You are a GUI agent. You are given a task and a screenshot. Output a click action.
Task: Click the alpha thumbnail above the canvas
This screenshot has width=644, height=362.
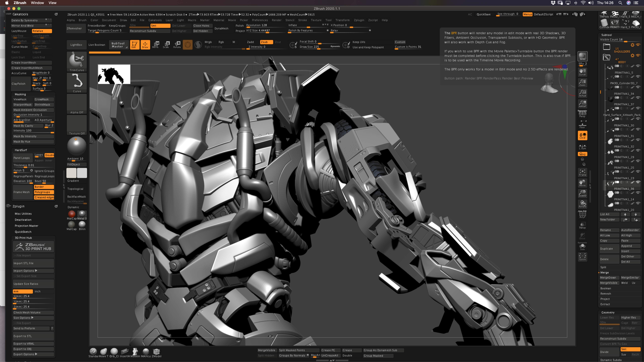coord(114,74)
